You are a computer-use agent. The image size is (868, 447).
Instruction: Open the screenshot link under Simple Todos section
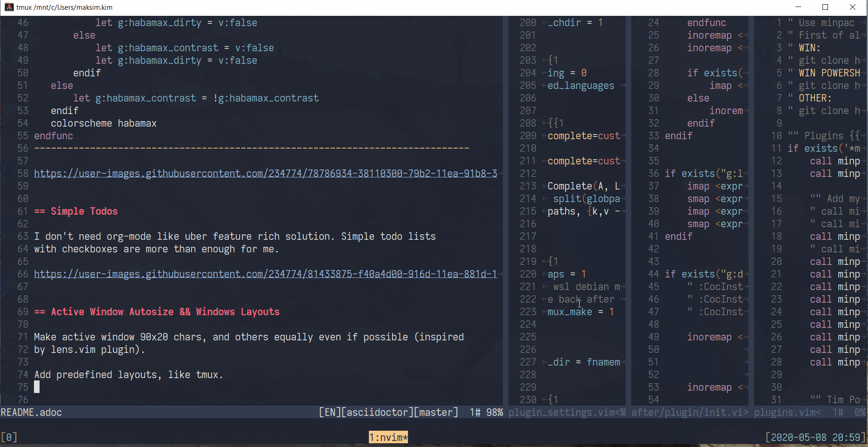tap(265, 274)
